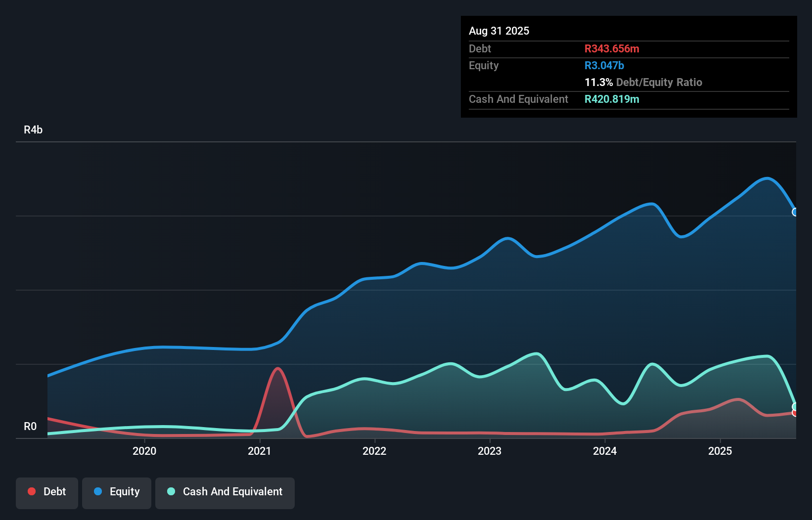Click the R3.047b Equity value

tap(604, 65)
